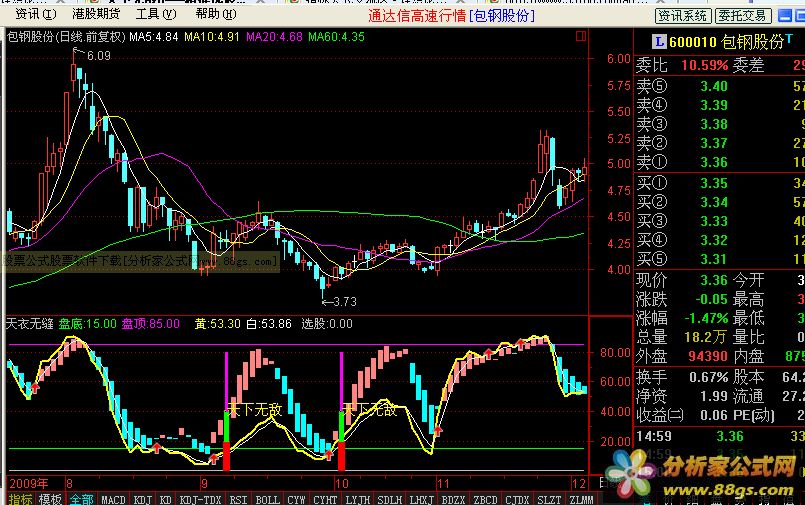The width and height of the screenshot is (805, 505).
Task: Switch to the LHXJ indicator tab
Action: click(421, 499)
